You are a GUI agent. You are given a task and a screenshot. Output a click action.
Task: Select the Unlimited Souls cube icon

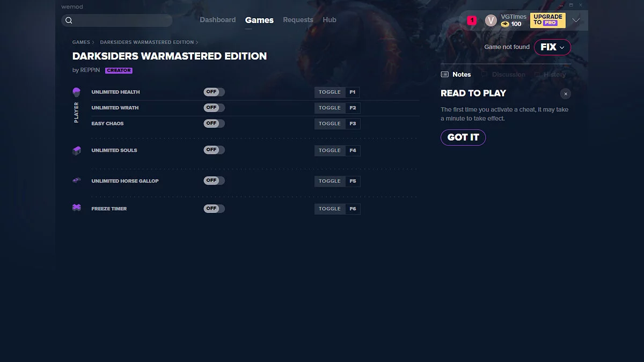click(x=76, y=151)
